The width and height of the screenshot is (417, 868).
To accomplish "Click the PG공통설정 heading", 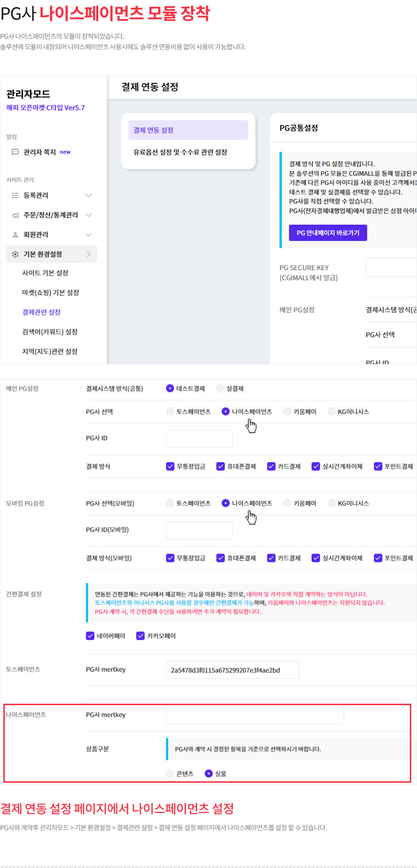I will (299, 128).
